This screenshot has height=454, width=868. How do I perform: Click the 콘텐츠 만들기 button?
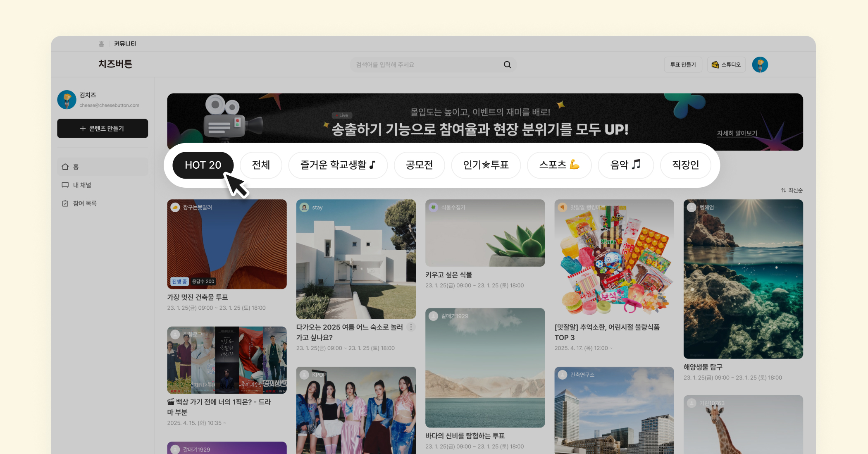coord(103,129)
